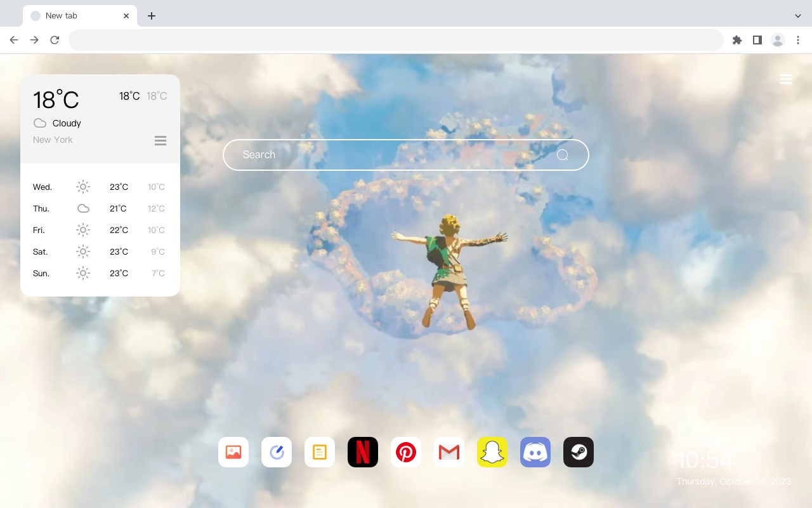This screenshot has width=812, height=508.
Task: Launch the Pinterest shortcut
Action: tap(406, 452)
